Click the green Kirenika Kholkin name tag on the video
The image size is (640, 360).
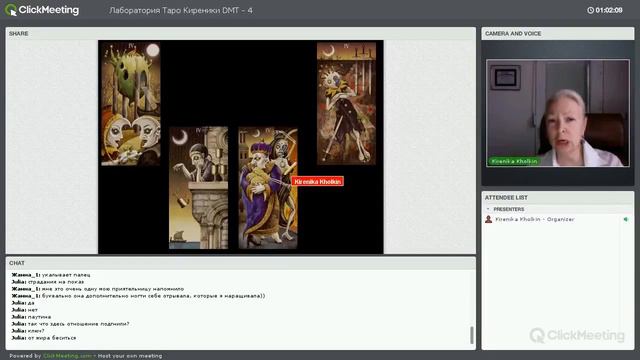point(514,161)
